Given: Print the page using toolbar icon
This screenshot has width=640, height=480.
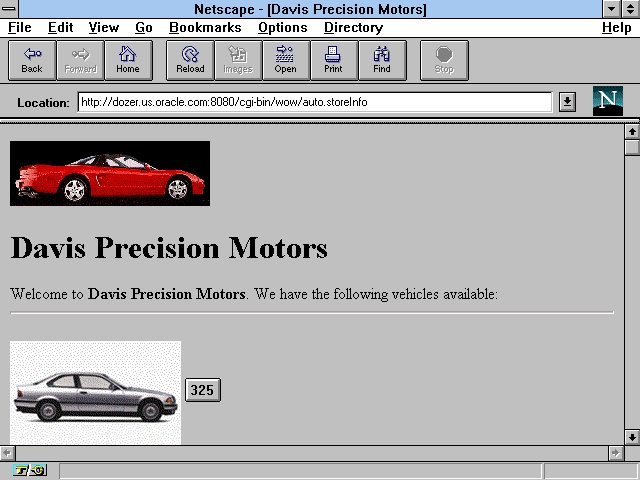Looking at the screenshot, I should click(x=333, y=60).
